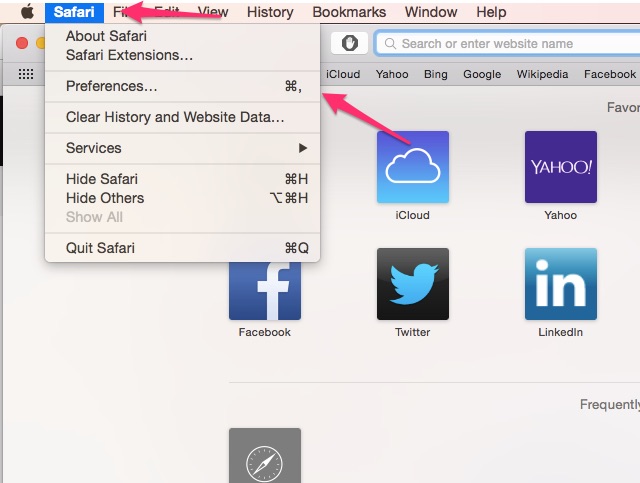Click the LinkedIn label under its tile
640x483 pixels.
pyautogui.click(x=560, y=332)
